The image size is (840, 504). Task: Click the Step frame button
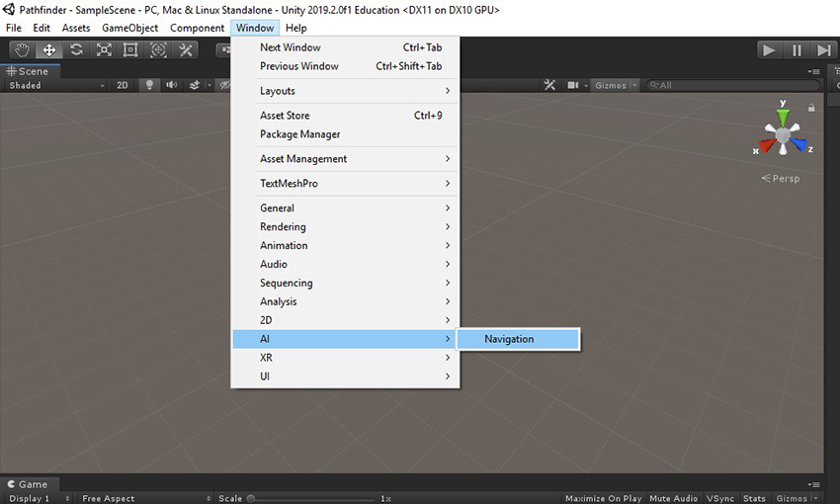point(823,50)
